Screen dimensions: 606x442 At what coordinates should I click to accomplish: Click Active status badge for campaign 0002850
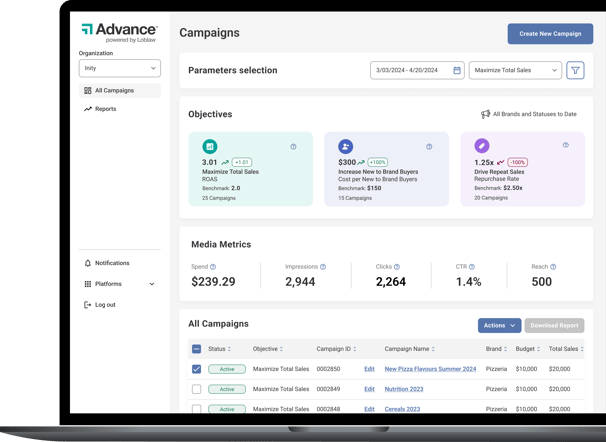(x=227, y=369)
